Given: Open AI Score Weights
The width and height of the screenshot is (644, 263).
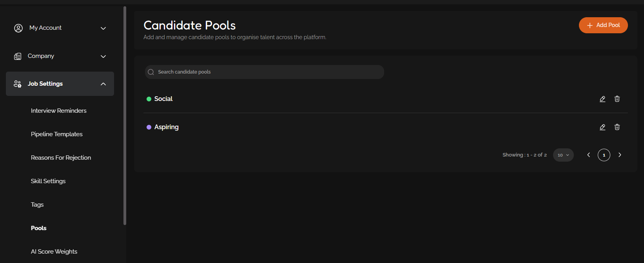Looking at the screenshot, I should point(54,252).
